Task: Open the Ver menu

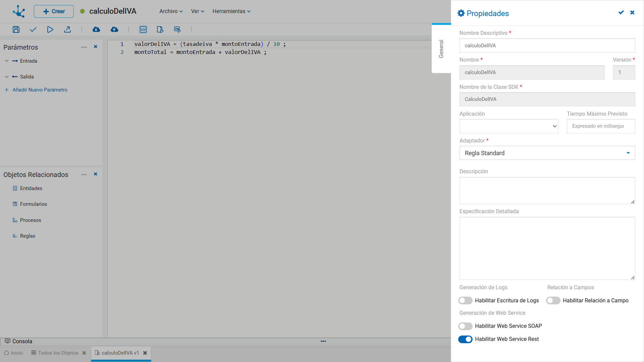Action: tap(198, 11)
